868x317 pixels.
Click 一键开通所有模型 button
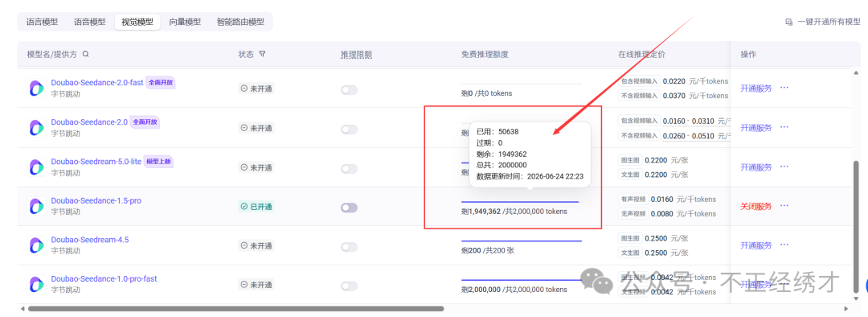(x=823, y=23)
